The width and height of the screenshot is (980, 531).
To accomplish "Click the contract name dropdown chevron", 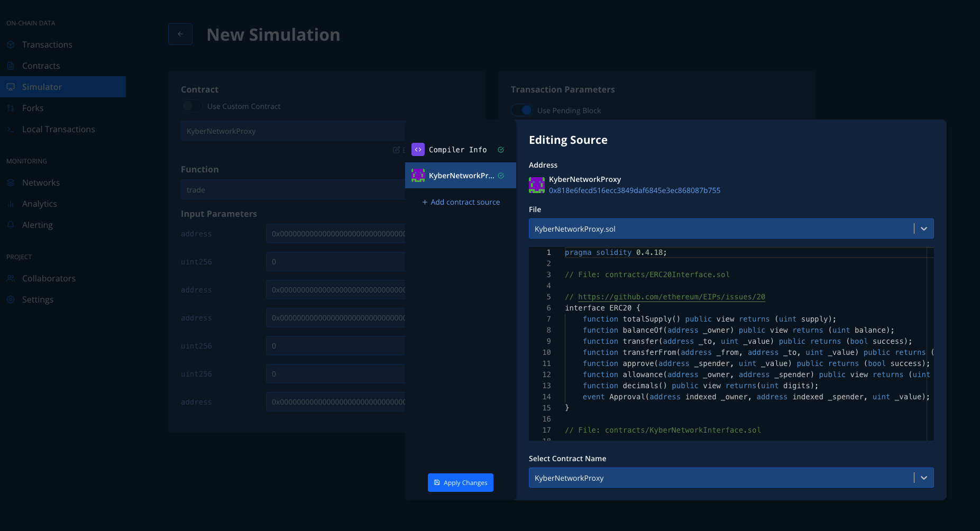I will 924,478.
